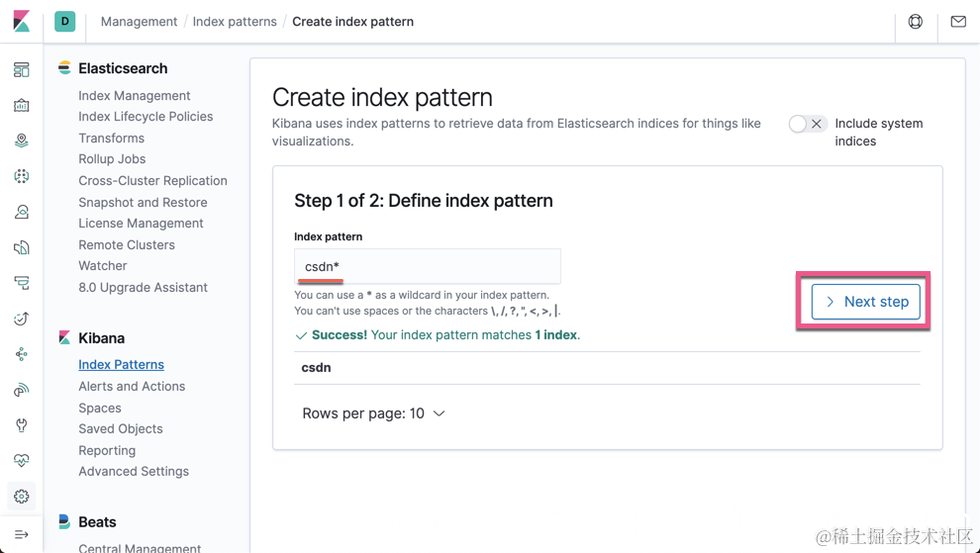Open the Machine Learning icon in the sidebar
The height and width of the screenshot is (553, 980).
(21, 176)
